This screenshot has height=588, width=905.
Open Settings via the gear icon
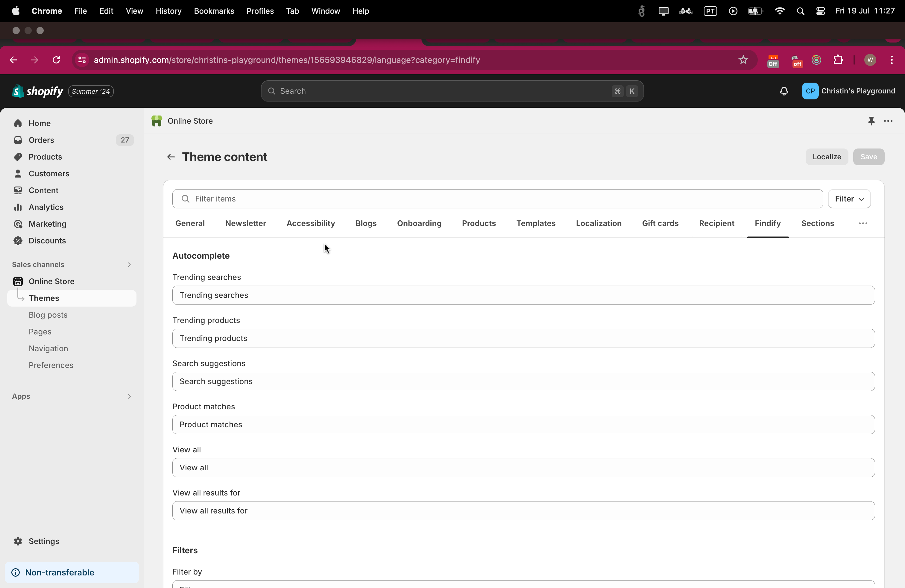[x=18, y=541]
